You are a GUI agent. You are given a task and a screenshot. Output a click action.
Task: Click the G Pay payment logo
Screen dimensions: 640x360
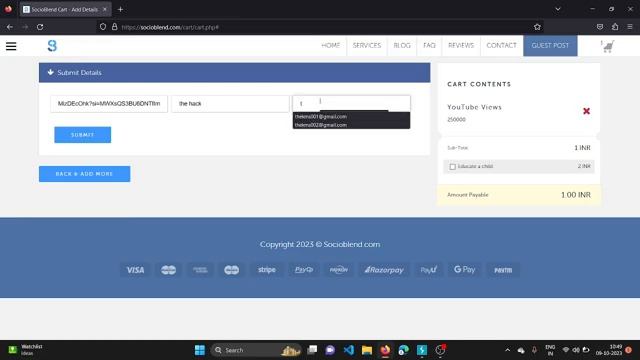pos(464,270)
